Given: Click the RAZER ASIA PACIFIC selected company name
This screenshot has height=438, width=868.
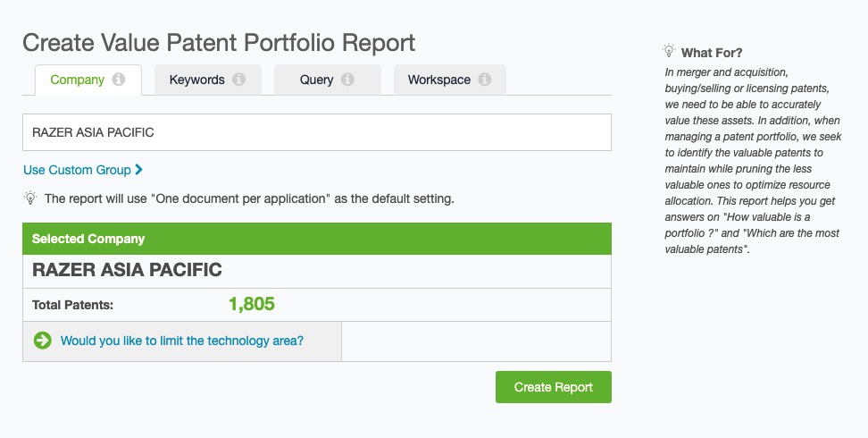Looking at the screenshot, I should (127, 270).
